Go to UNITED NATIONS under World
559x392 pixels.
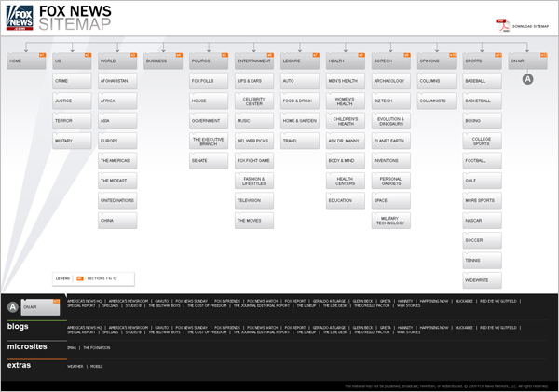pos(117,200)
